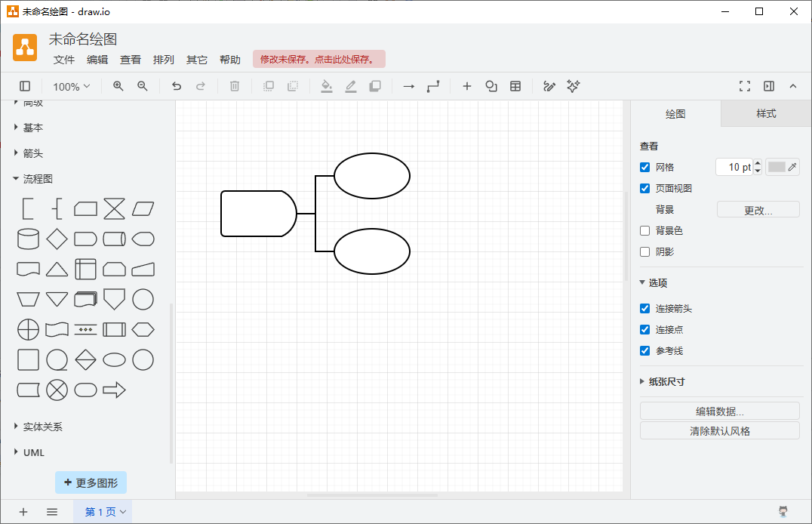Open the 第 1 页 page tab dropdown

point(103,512)
